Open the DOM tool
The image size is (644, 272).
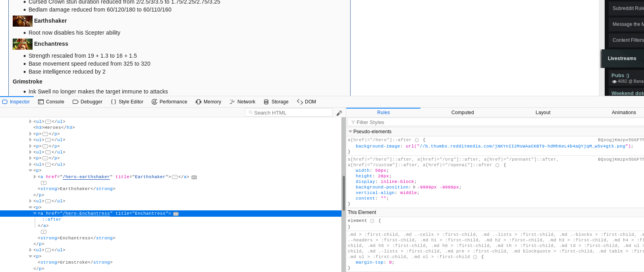coord(307,102)
